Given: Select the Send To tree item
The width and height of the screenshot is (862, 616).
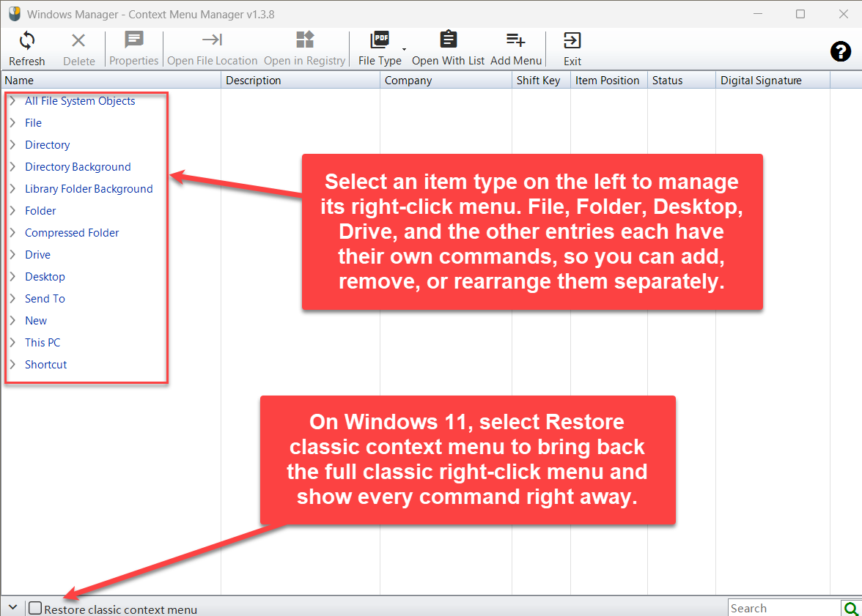Looking at the screenshot, I should coord(45,299).
